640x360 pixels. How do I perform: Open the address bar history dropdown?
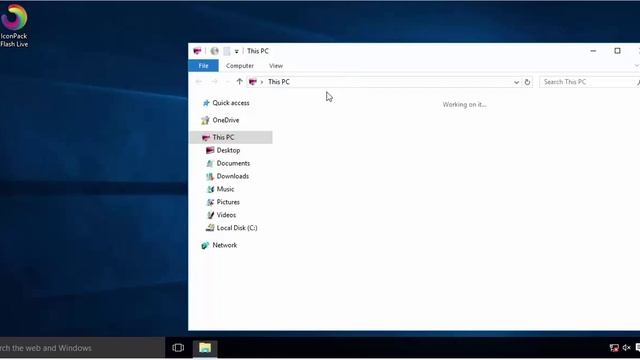click(516, 82)
